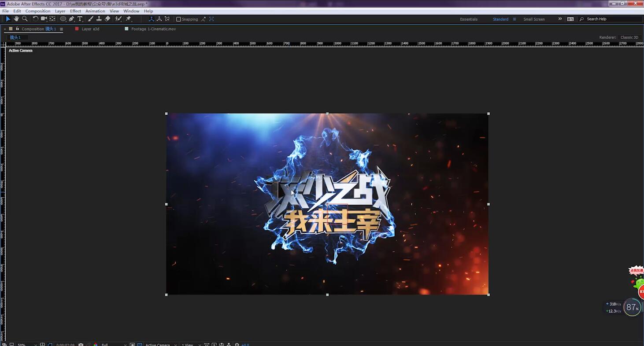Open the Layer menu
Screen dimensions: 644x346
coord(60,11)
